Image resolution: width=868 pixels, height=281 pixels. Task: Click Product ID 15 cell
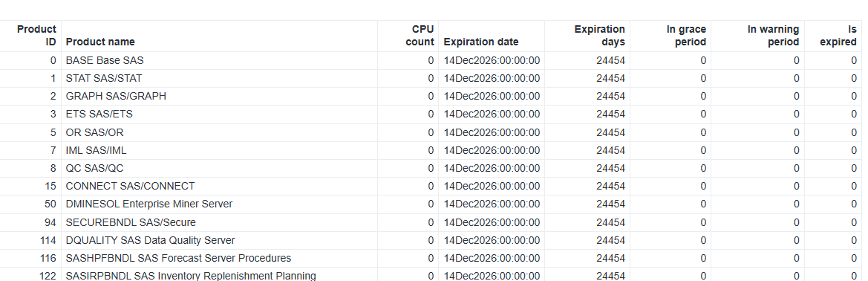(x=30, y=187)
